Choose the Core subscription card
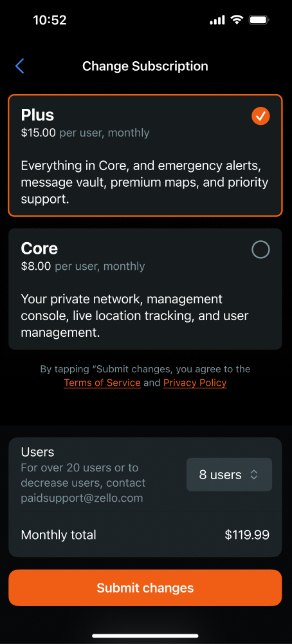Image resolution: width=292 pixels, height=644 pixels. (x=145, y=289)
